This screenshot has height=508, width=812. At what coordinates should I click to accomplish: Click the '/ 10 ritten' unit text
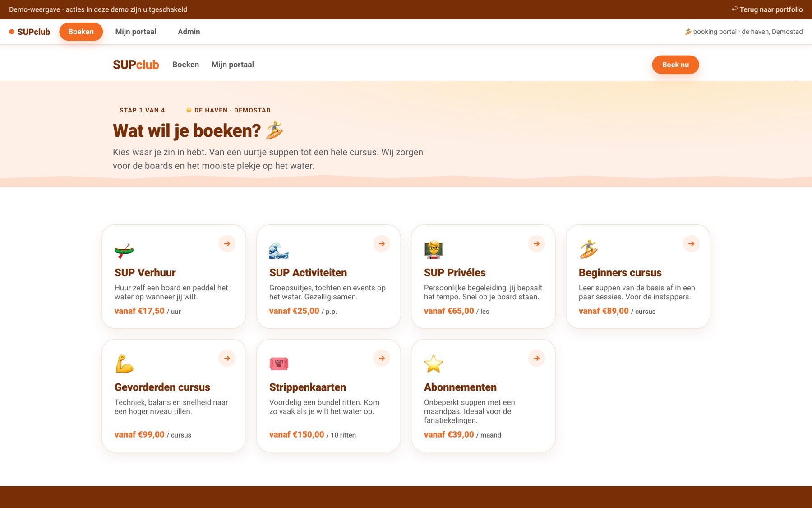[341, 435]
